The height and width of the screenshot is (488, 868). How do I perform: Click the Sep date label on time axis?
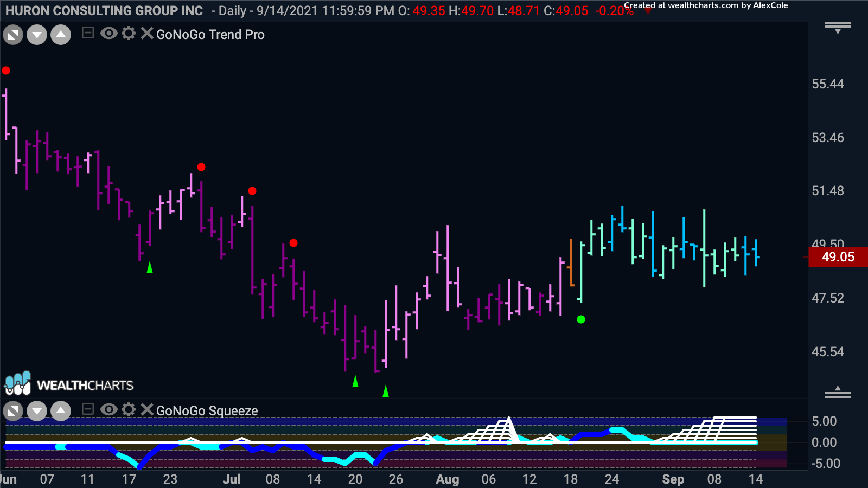(673, 479)
